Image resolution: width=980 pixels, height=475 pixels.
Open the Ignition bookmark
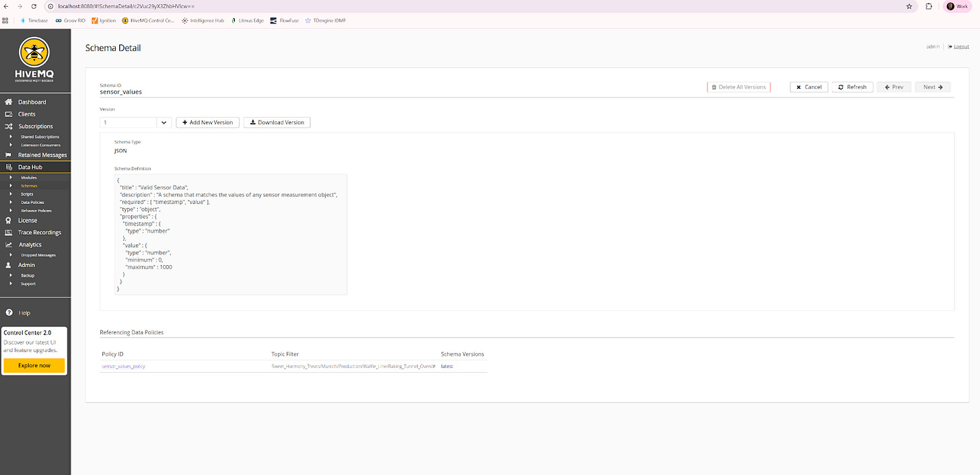(x=104, y=21)
